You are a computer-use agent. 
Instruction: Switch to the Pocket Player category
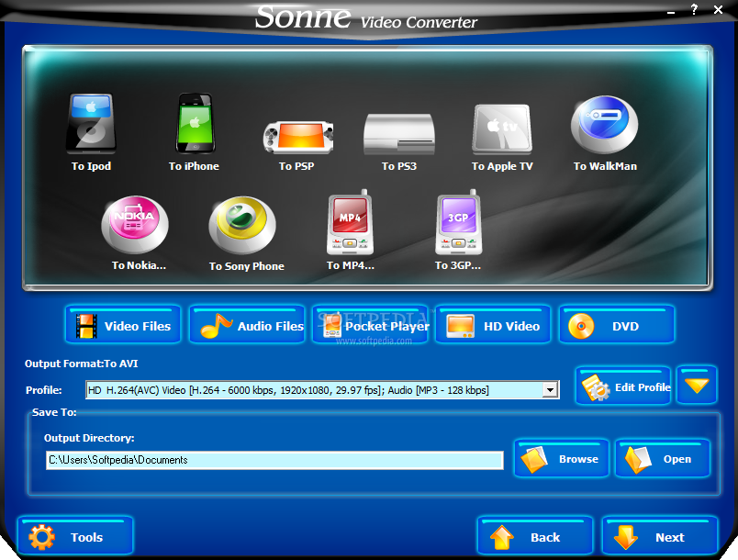tap(371, 325)
